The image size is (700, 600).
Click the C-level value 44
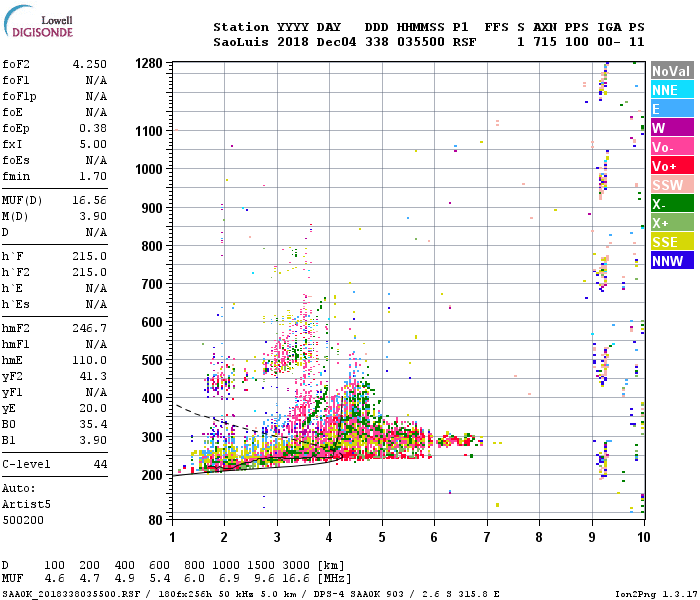coord(100,465)
